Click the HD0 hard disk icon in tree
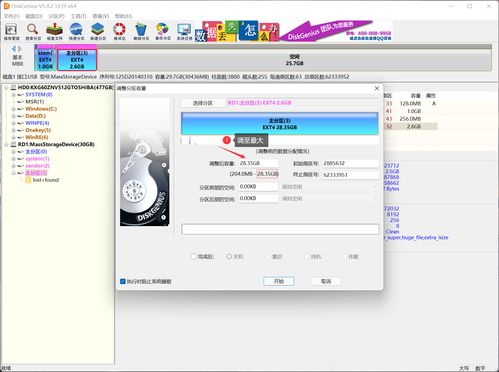 [13, 87]
